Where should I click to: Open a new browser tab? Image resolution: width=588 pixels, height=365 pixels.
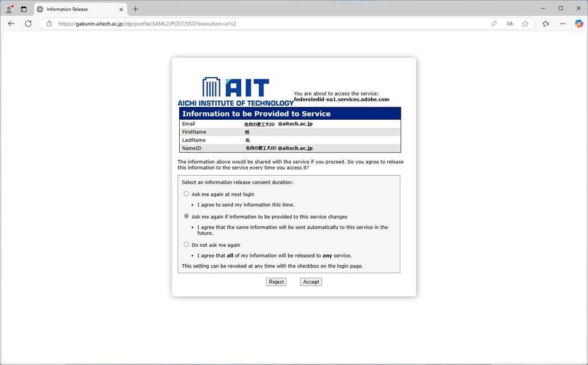136,9
